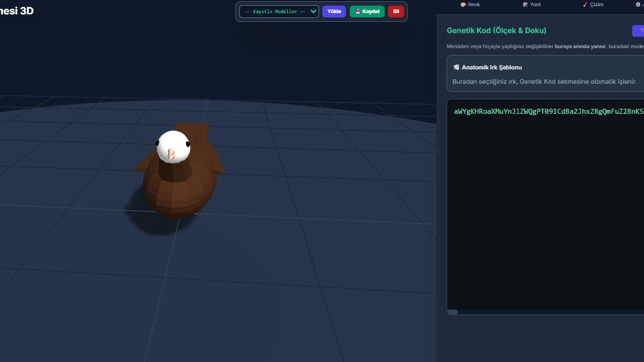Click the gear icon tab
644x362 pixels.
click(638, 4)
